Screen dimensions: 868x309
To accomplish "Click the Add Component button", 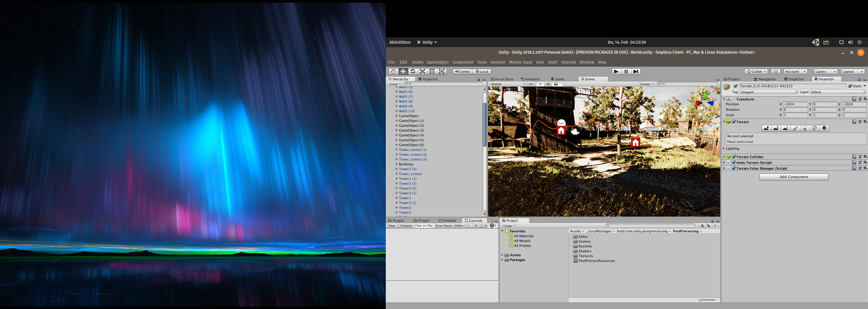I will point(793,177).
